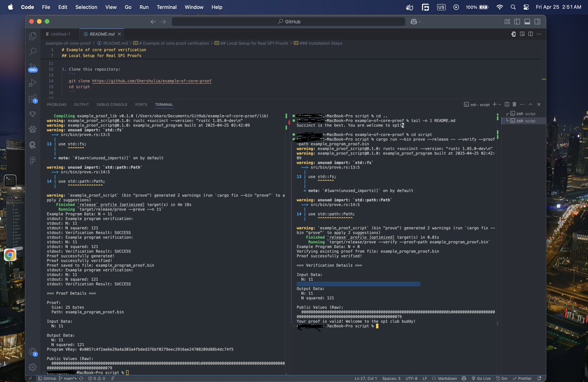Viewport: 588px width, 382px height.
Task: Toggle the bottom panel layout icon
Action: pos(527,22)
